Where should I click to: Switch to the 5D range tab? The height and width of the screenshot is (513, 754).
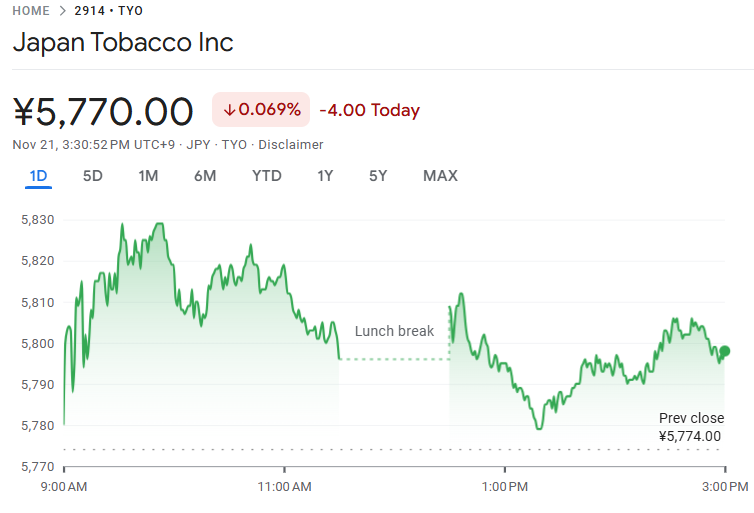point(93,176)
